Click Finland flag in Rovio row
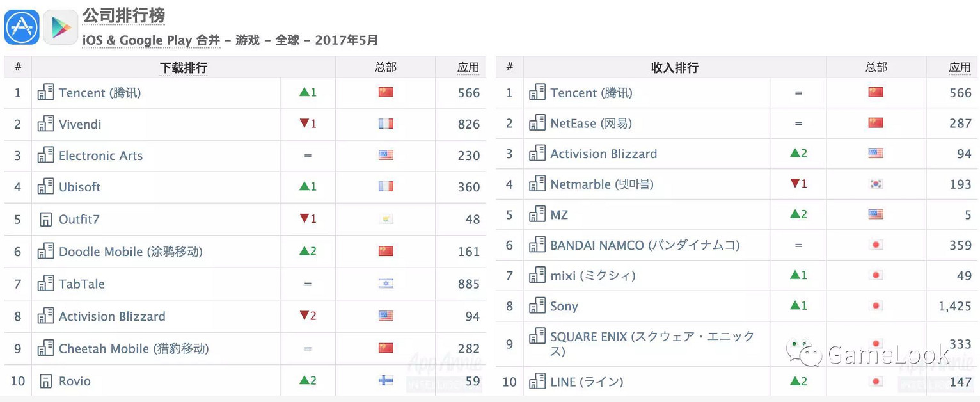This screenshot has height=402, width=980. pos(386,380)
